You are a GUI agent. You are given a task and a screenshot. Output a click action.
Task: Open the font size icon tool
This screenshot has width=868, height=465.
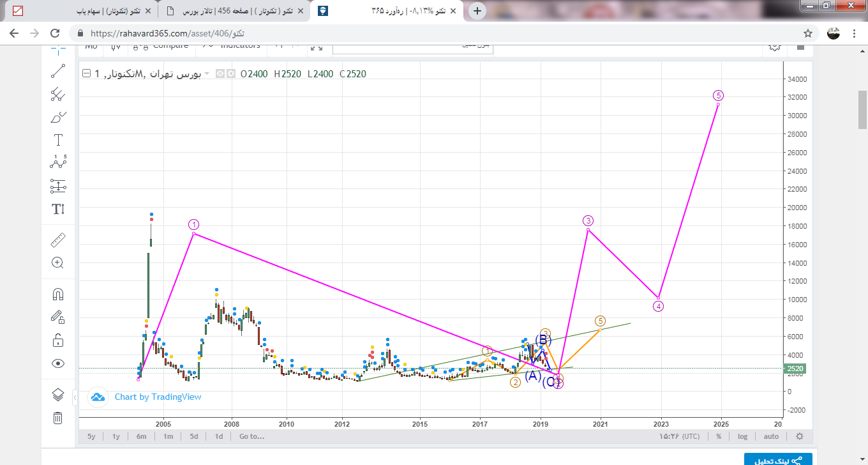click(58, 209)
